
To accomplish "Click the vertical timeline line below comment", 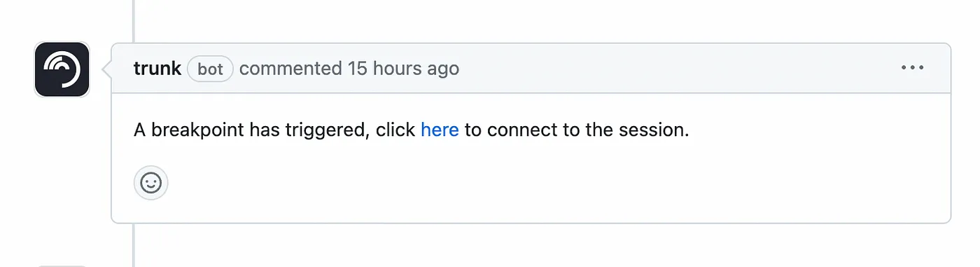I will point(133,245).
